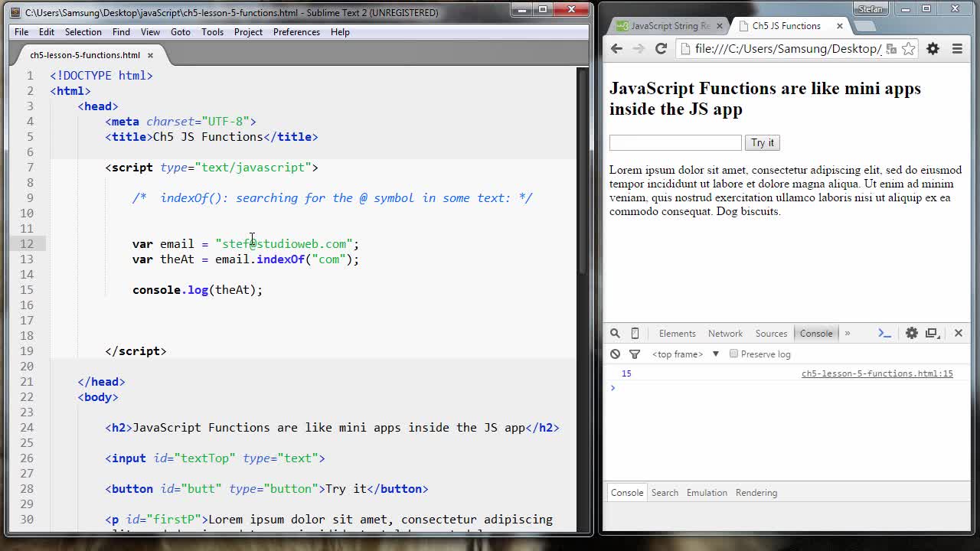This screenshot has width=980, height=551.
Task: Click line number 12 in the editor gutter
Action: coord(27,243)
